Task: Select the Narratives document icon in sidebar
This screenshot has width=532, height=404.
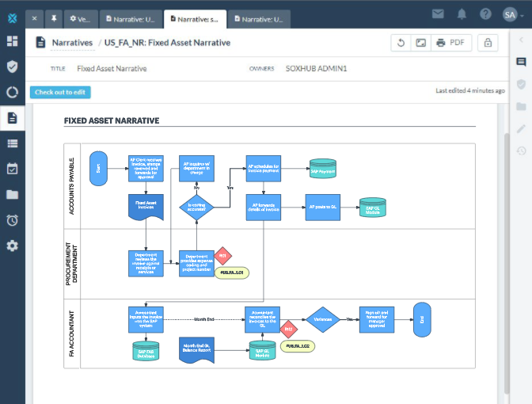Action: pos(13,118)
